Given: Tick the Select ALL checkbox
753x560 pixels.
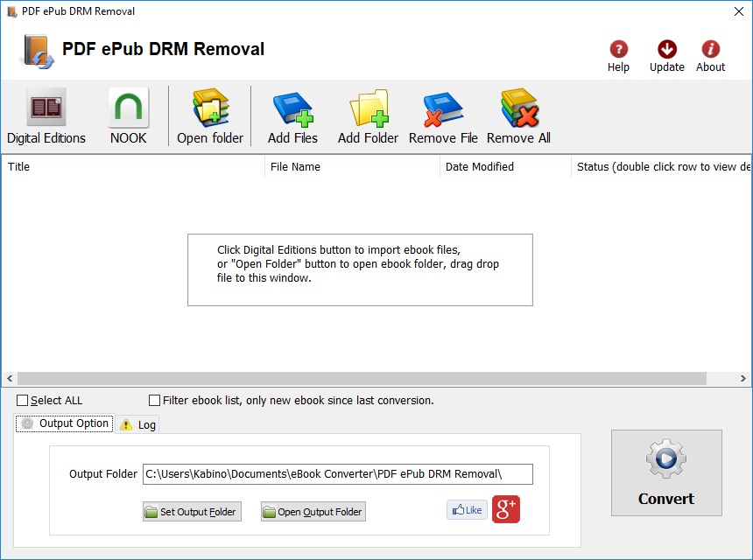Looking at the screenshot, I should point(22,400).
